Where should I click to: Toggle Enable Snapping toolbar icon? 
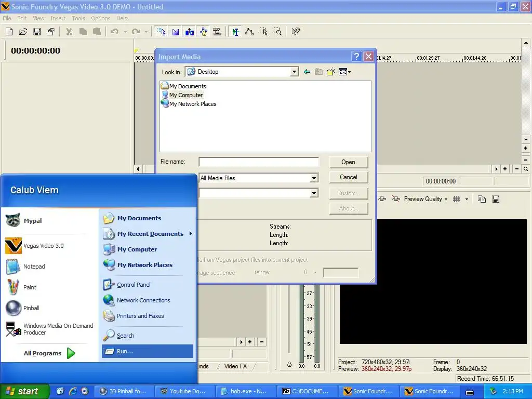click(x=162, y=32)
